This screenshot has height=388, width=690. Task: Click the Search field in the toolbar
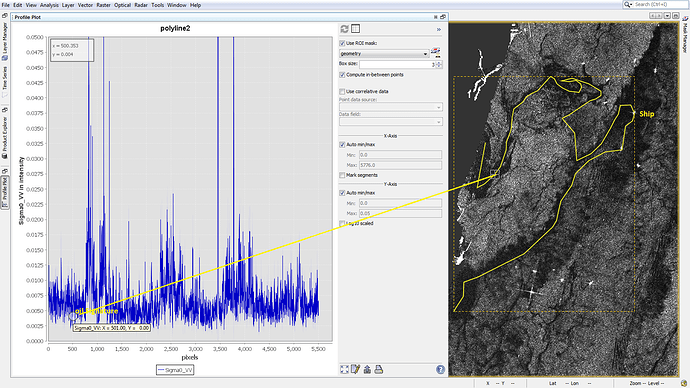(655, 4)
